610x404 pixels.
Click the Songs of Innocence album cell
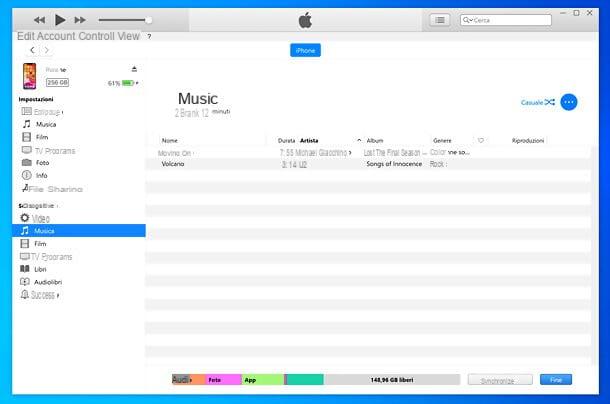pyautogui.click(x=394, y=164)
